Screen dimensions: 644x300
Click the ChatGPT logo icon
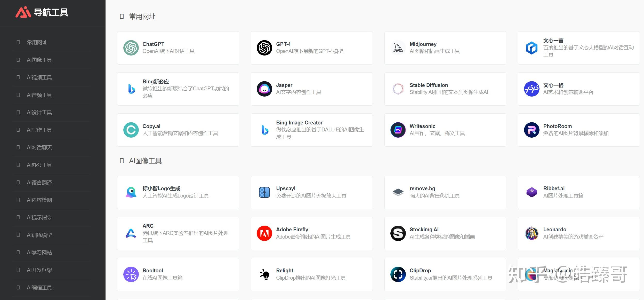click(x=131, y=48)
